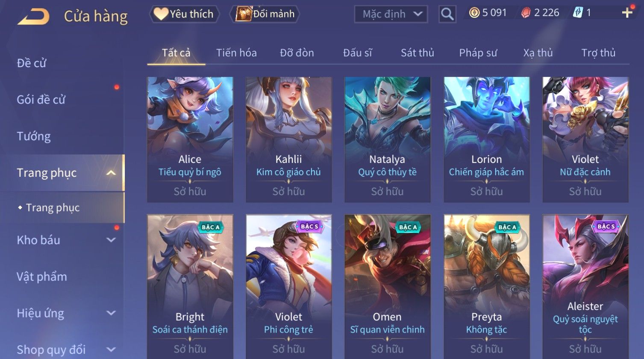Tap the red ruby currency icon
Screen dimensions: 644x359
(x=526, y=13)
